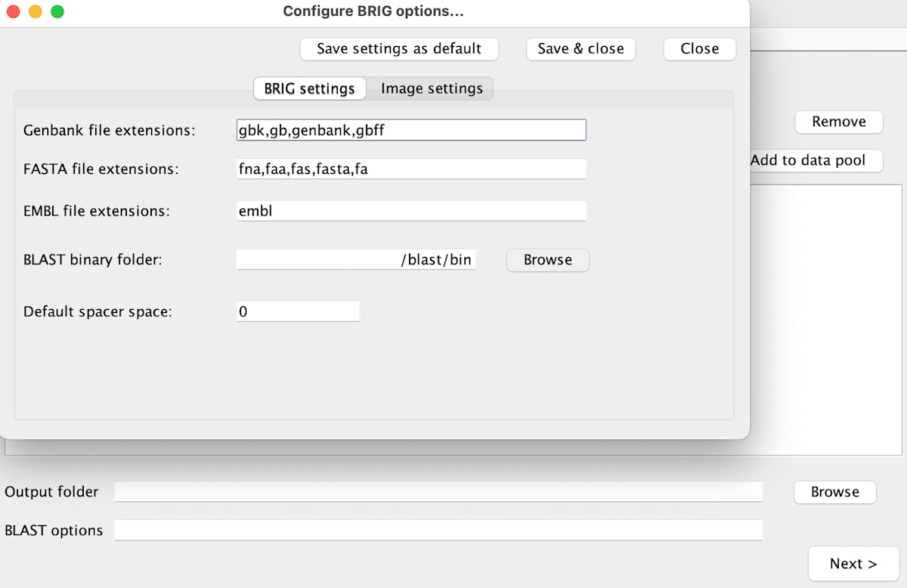This screenshot has width=907, height=588.
Task: Select the EMBL file extensions field
Action: (411, 211)
